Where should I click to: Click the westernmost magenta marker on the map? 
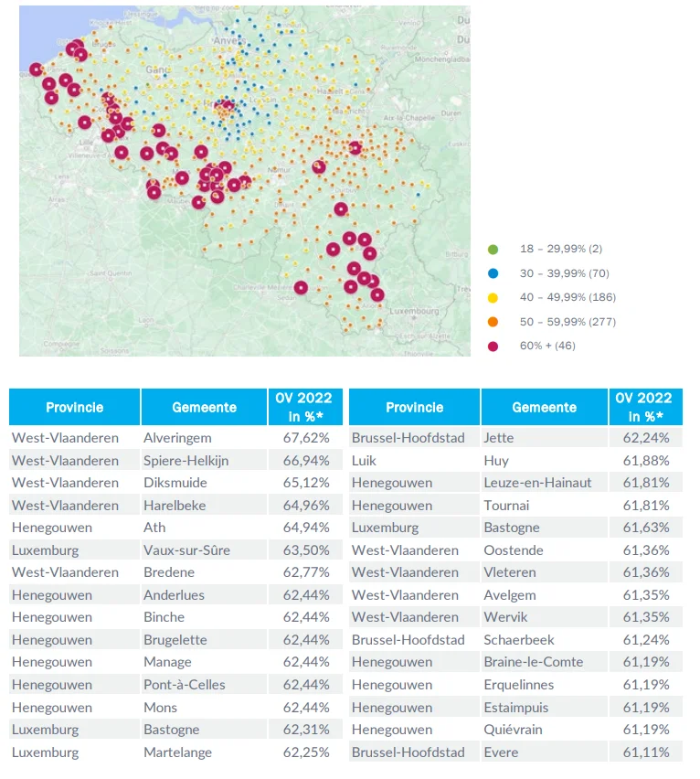36,69
